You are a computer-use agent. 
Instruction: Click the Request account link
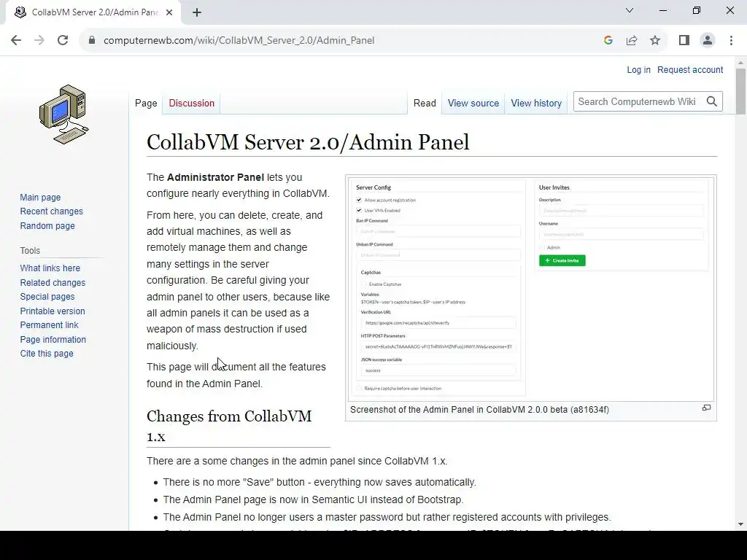point(690,70)
